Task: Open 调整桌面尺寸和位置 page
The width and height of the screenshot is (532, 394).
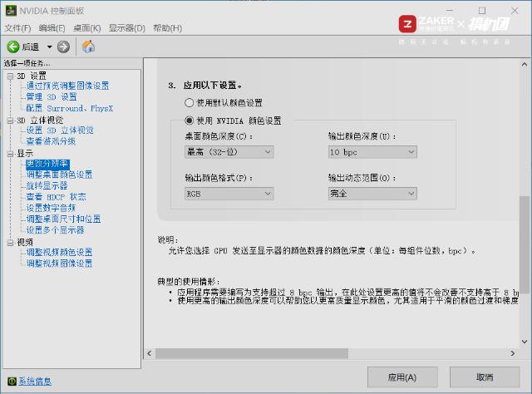Action: point(63,219)
